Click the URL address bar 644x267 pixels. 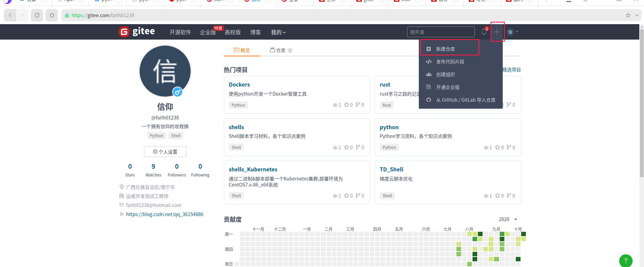[342, 15]
